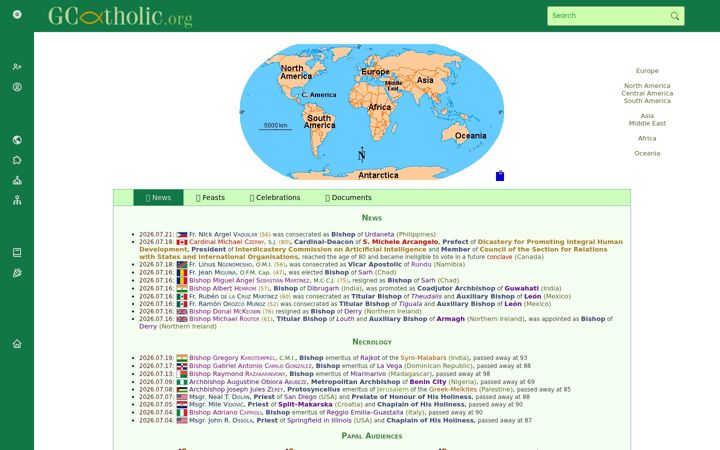Click the India flag beside Bishop Gregory Karotemprel
Viewport: 720px width, 450px height.
click(x=182, y=358)
